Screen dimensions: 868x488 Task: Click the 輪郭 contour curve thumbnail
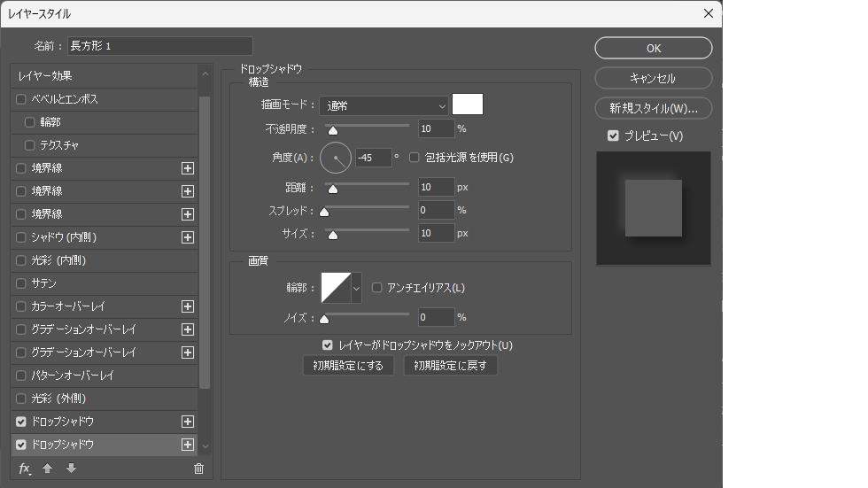point(336,288)
